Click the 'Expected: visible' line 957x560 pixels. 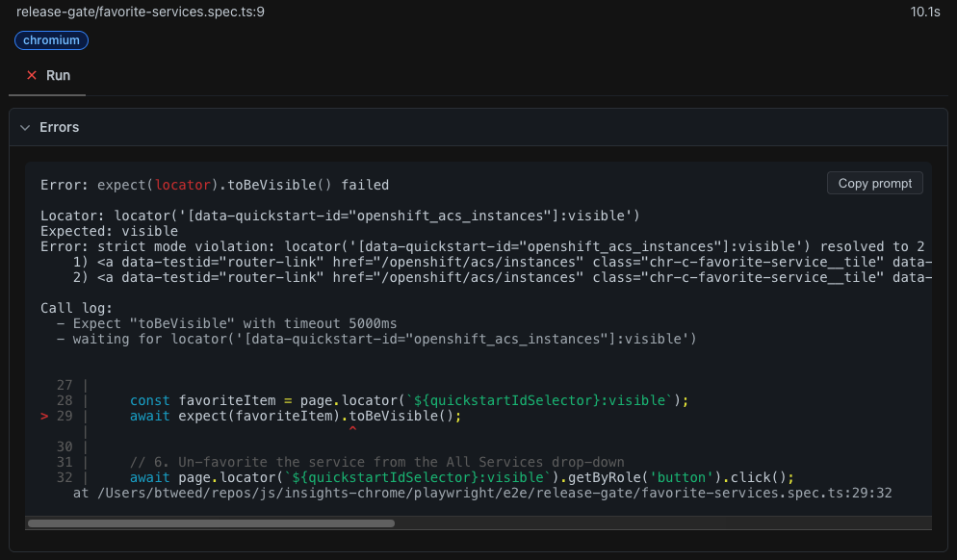[x=109, y=231]
